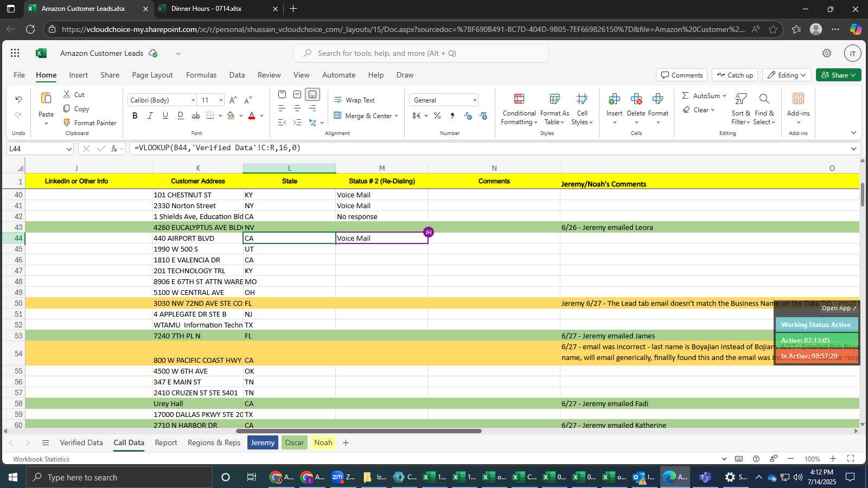Click the Undo arrow icon
This screenshot has height=488, width=868.
[18, 99]
